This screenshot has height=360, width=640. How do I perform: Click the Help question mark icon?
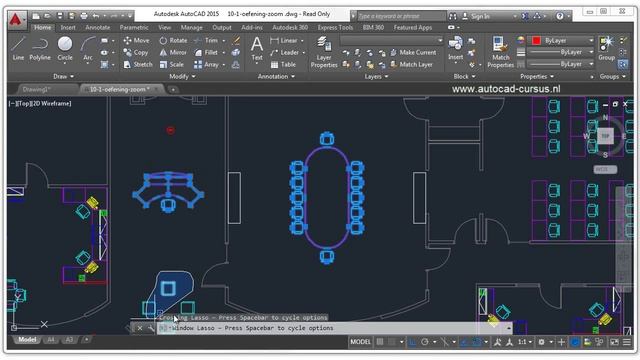560,16
